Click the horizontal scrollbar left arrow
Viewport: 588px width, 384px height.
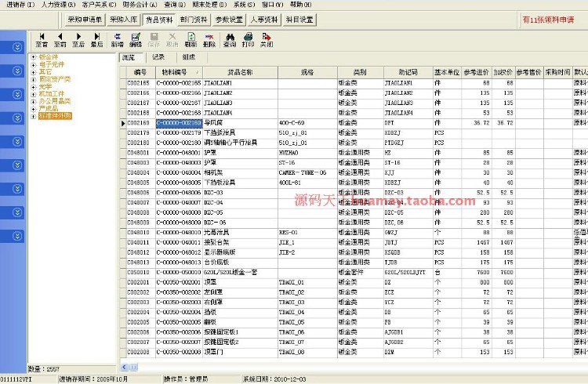click(124, 367)
